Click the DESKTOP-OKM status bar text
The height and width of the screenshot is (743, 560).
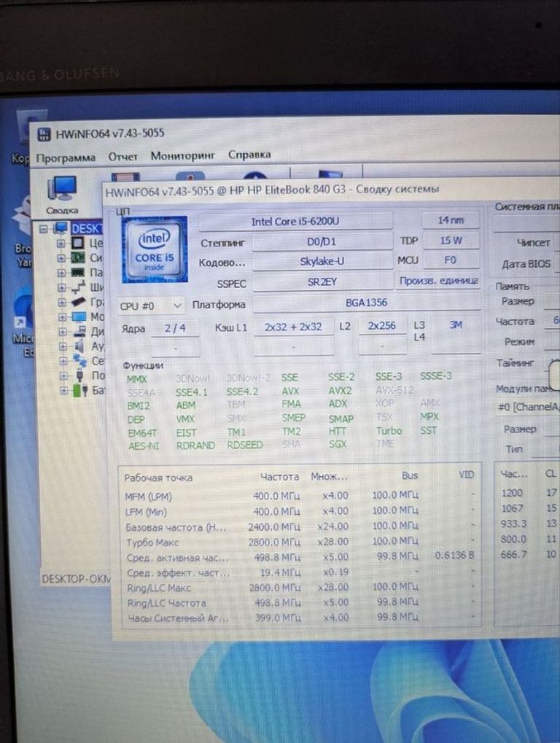(x=77, y=579)
